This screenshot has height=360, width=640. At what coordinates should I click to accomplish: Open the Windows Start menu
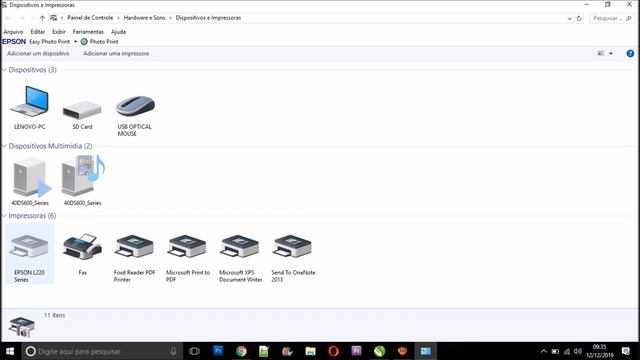[x=10, y=351]
